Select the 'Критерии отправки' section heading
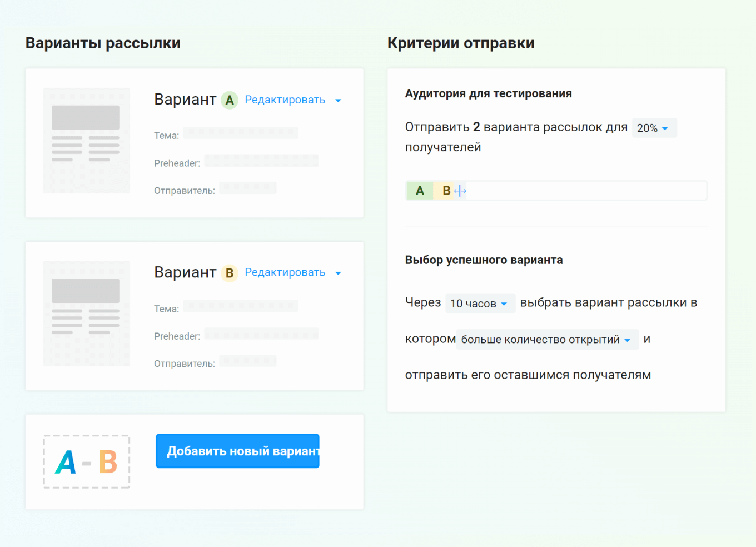The image size is (756, 547). [x=461, y=43]
